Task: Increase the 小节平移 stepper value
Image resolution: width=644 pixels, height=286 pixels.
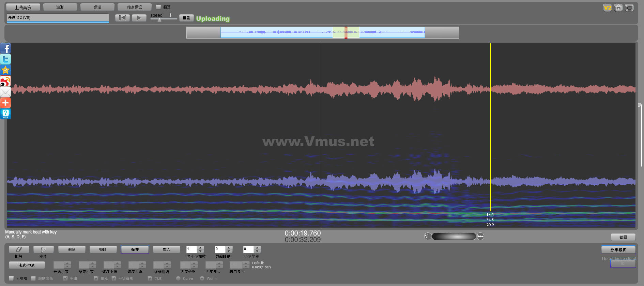Action: pyautogui.click(x=257, y=248)
